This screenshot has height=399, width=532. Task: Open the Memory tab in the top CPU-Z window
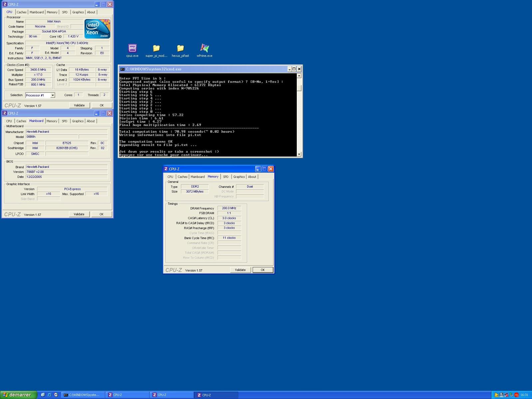click(52, 12)
